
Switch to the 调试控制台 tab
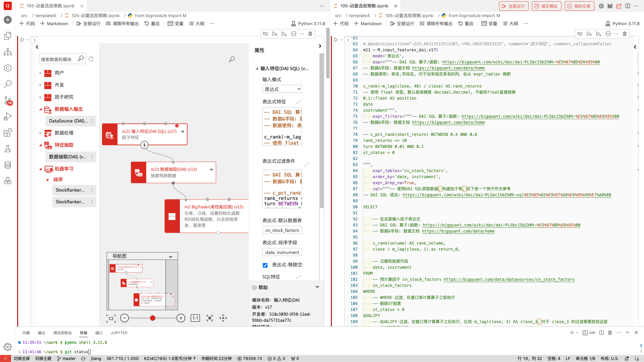click(x=62, y=333)
